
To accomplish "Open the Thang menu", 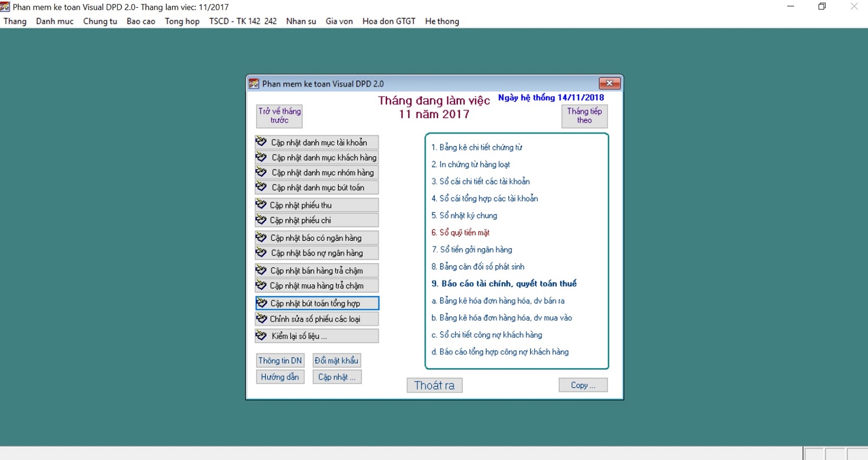I will click(x=15, y=21).
